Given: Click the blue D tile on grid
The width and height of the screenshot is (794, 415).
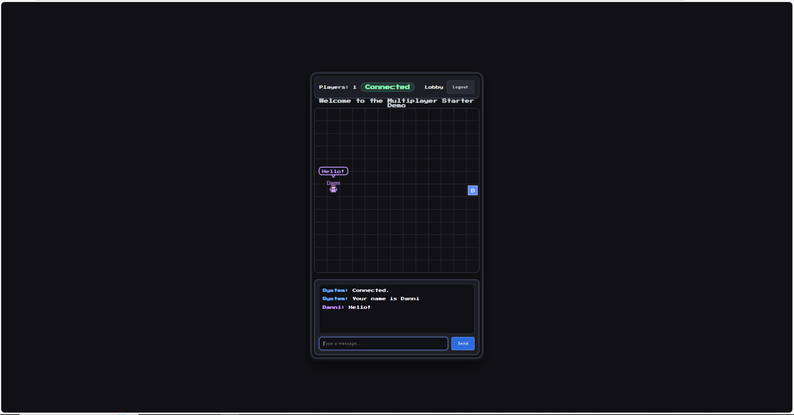Looking at the screenshot, I should 472,190.
